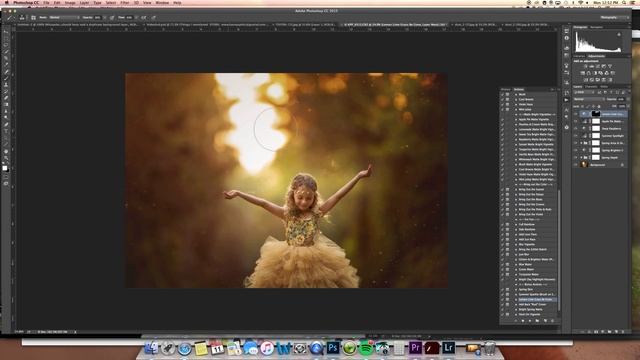Open the brush Mode dropdown in options bar
Screen dimensions: 640x360
coord(64,18)
